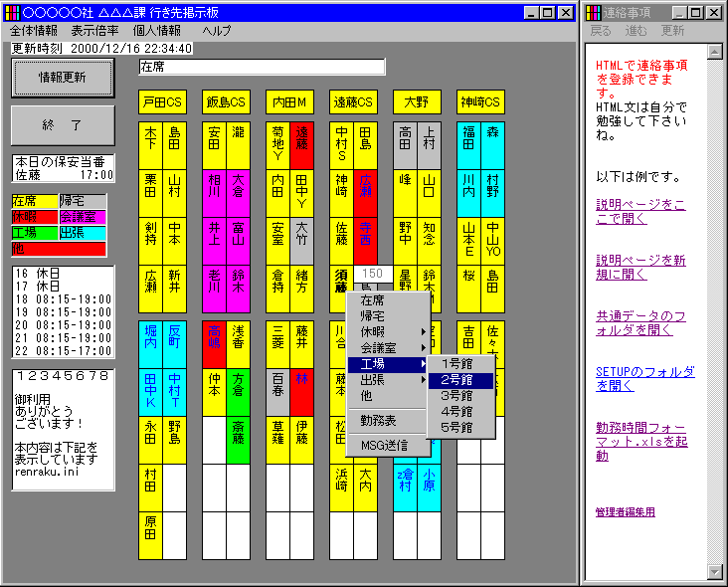Choose 他 in the context menu

coord(387,396)
